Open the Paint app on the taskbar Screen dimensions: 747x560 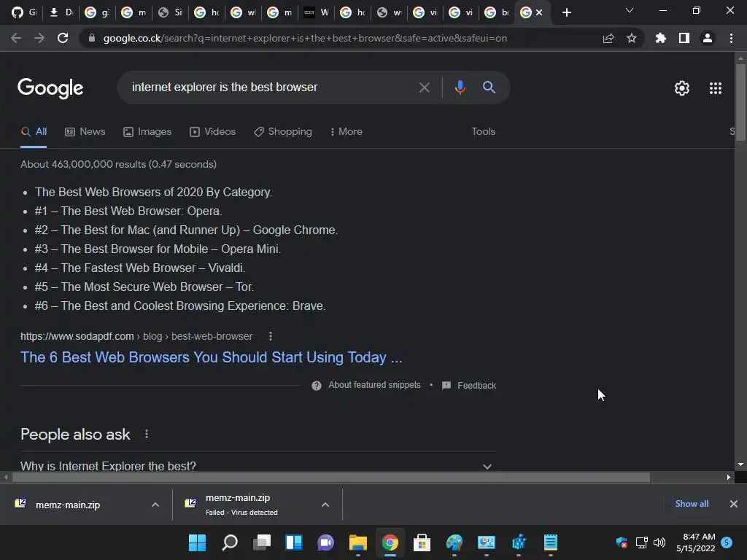pyautogui.click(x=454, y=542)
